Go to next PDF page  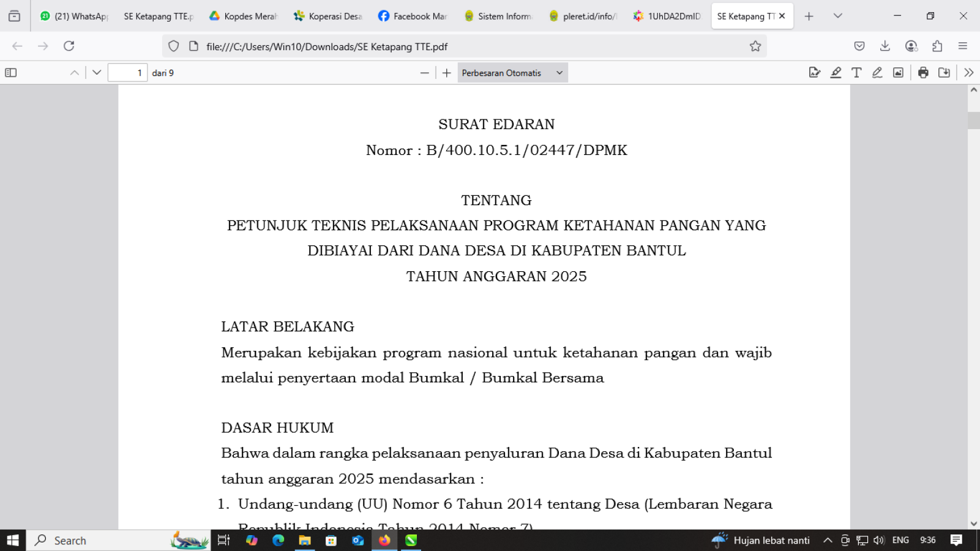[x=97, y=73]
